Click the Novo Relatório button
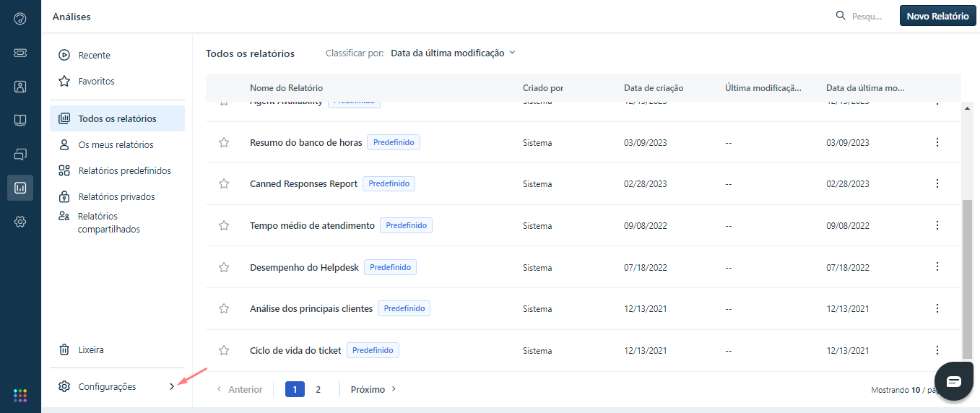The width and height of the screenshot is (980, 413). tap(937, 16)
